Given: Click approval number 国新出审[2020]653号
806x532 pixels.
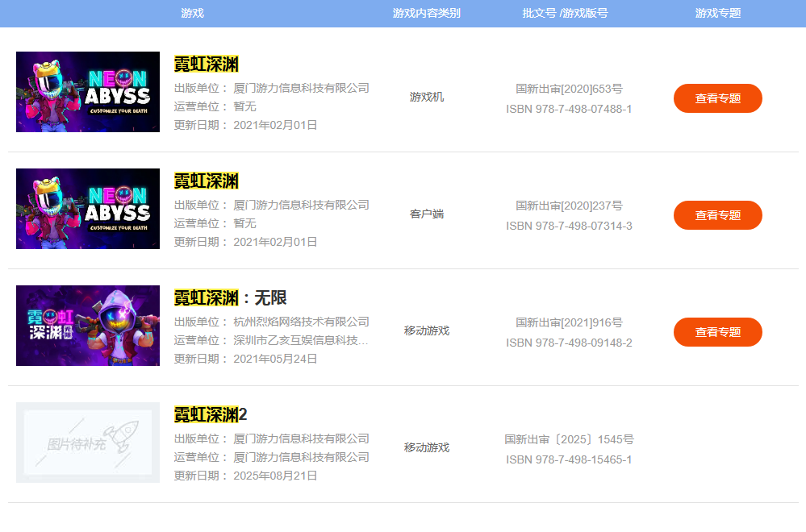Looking at the screenshot, I should (x=569, y=89).
